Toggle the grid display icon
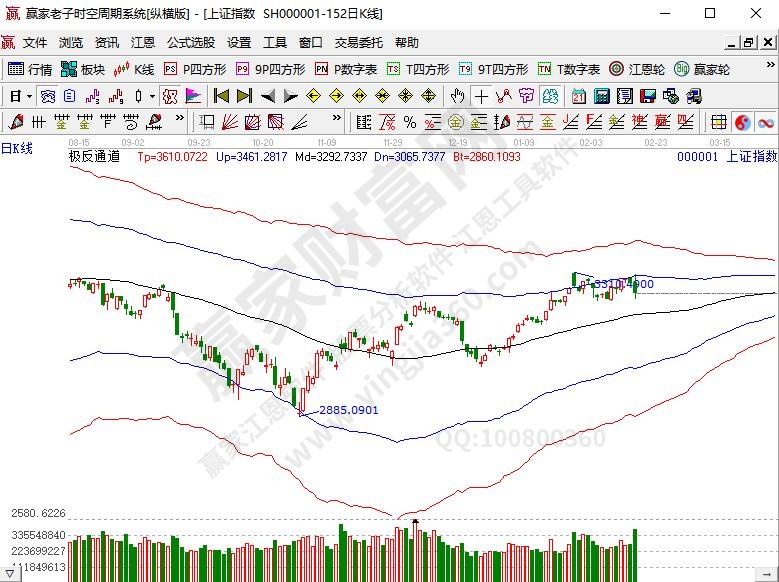The height and width of the screenshot is (582, 779). [718, 122]
